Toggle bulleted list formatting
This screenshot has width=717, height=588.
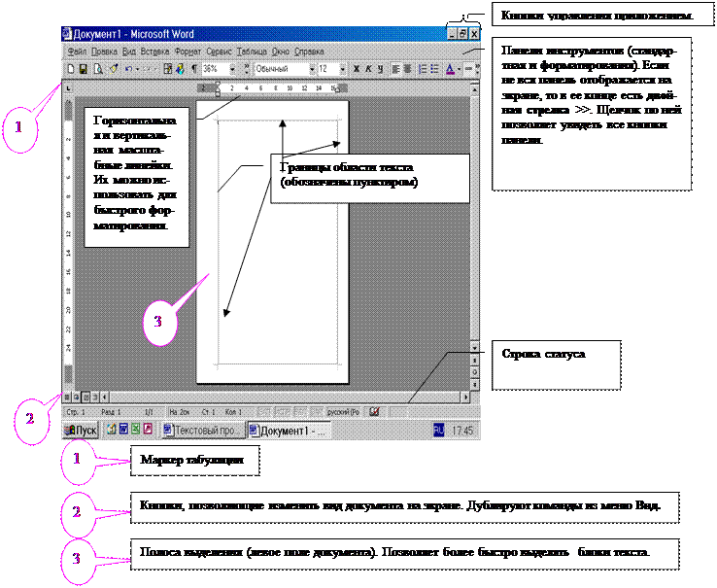coord(434,69)
